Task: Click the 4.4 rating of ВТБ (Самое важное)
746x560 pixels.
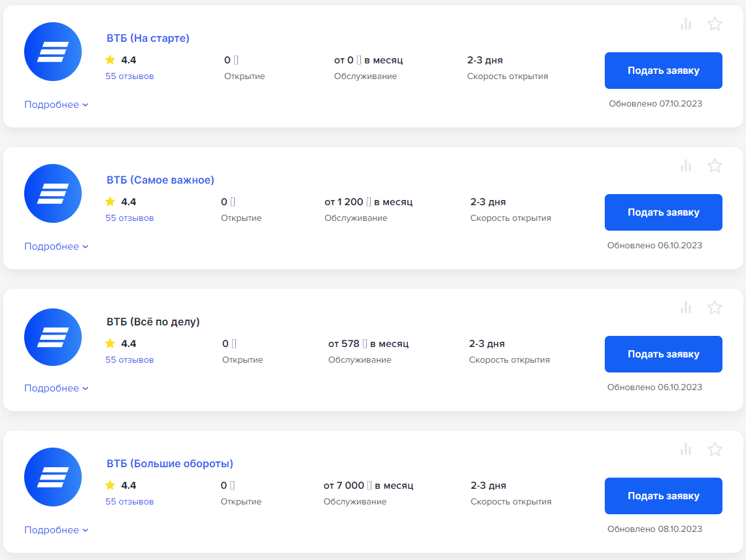Action: pyautogui.click(x=128, y=201)
